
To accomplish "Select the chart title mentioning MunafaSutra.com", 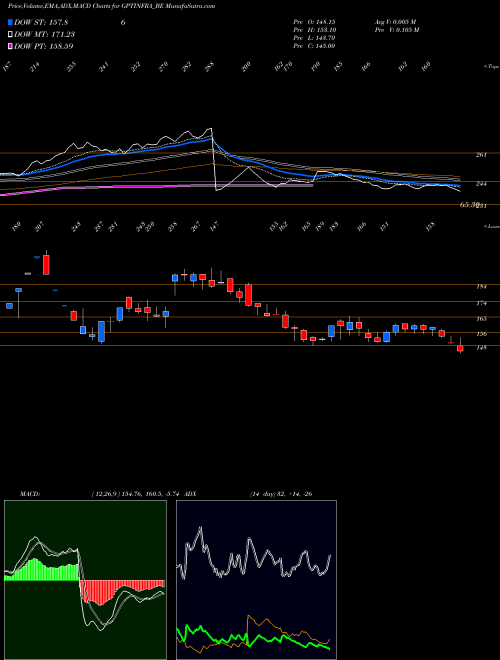I will (112, 6).
